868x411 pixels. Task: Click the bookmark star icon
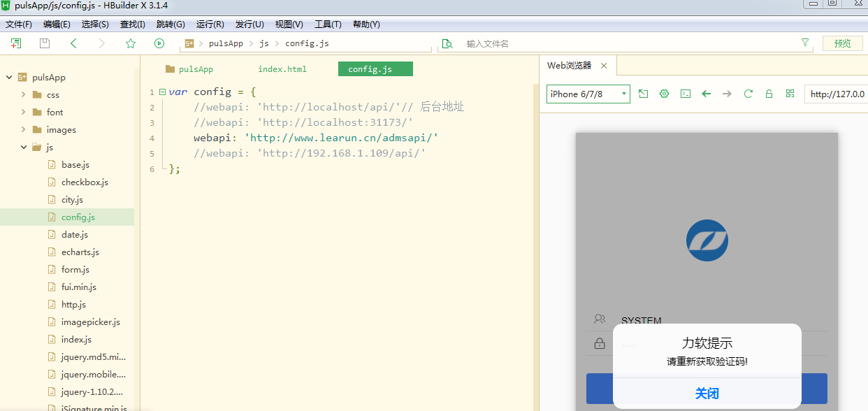coord(131,43)
